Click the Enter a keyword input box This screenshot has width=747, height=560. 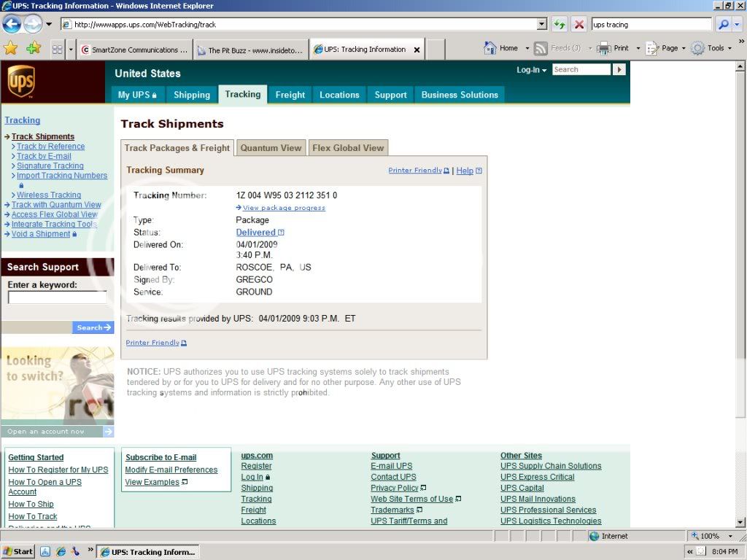(57, 297)
